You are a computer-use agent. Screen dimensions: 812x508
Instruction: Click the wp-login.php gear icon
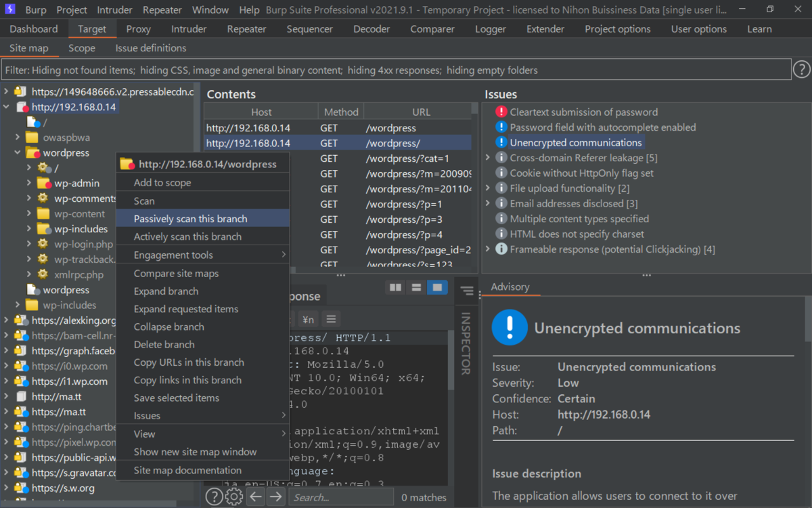pos(43,244)
